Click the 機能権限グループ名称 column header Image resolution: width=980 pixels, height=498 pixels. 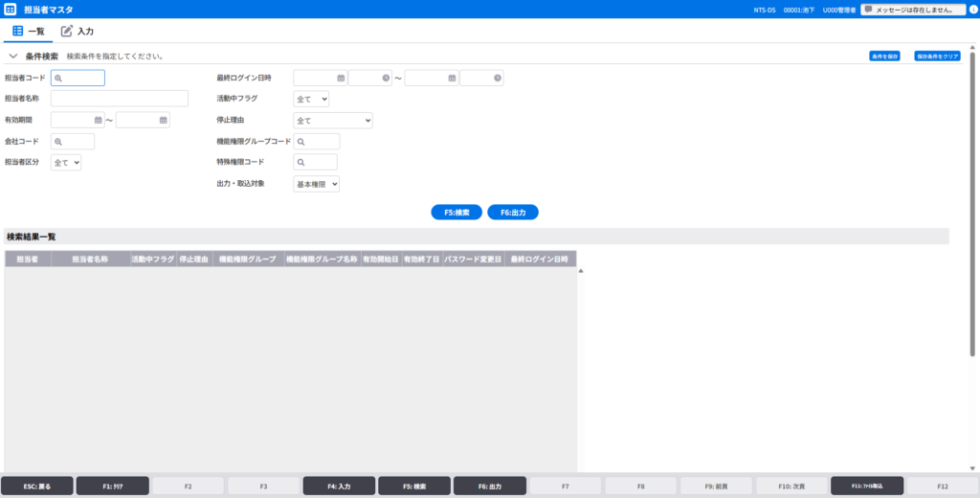[322, 259]
